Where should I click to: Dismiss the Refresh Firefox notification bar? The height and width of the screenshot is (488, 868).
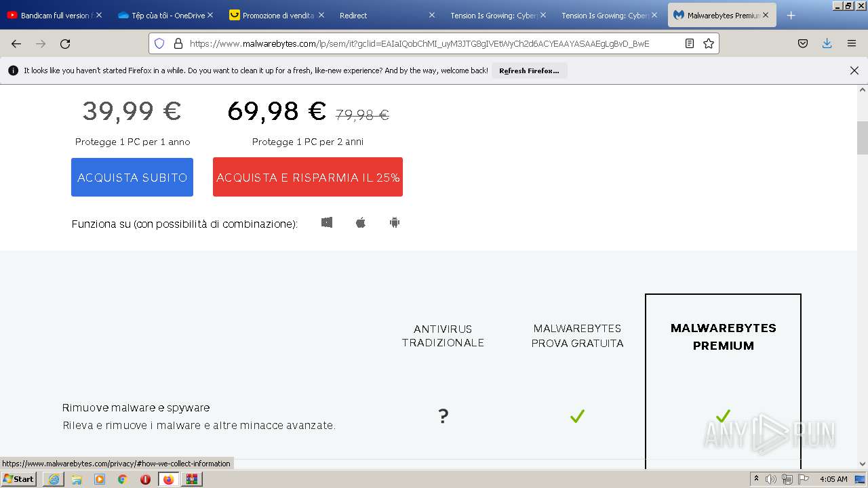854,70
